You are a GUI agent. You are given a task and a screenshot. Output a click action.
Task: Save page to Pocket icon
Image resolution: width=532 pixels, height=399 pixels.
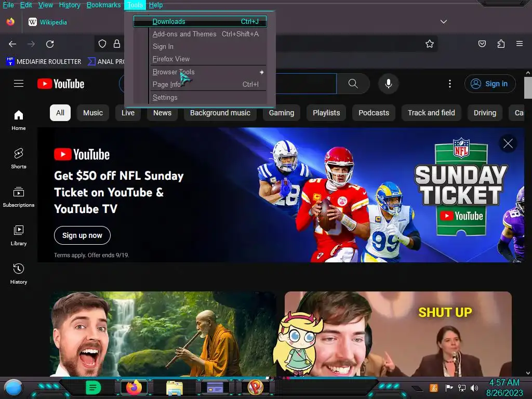click(482, 44)
